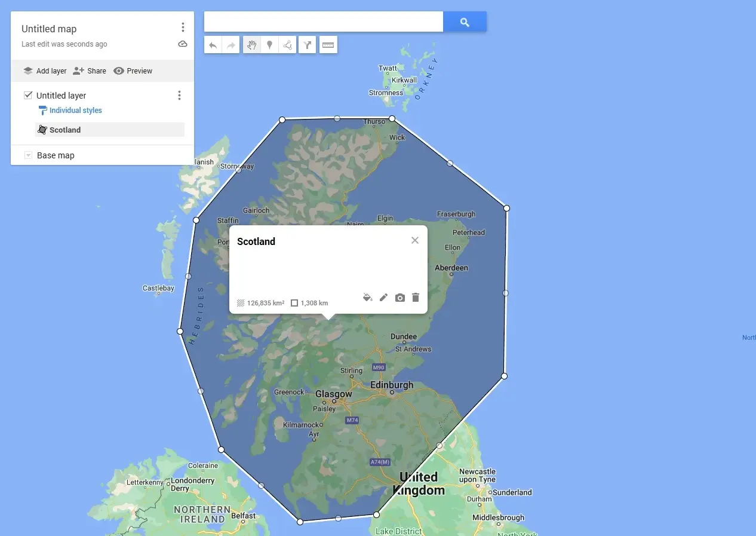Image resolution: width=756 pixels, height=536 pixels.
Task: Open the Scotland polygon style paint bucket
Action: (368, 297)
